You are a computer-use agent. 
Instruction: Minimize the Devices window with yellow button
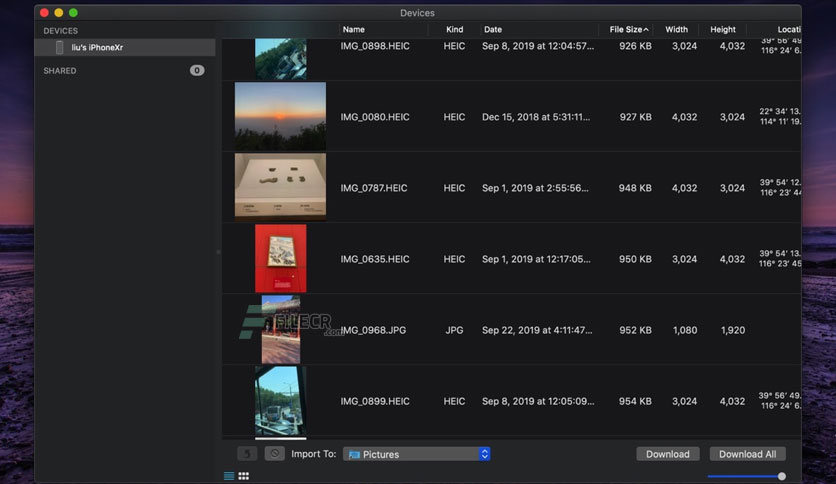[59, 13]
